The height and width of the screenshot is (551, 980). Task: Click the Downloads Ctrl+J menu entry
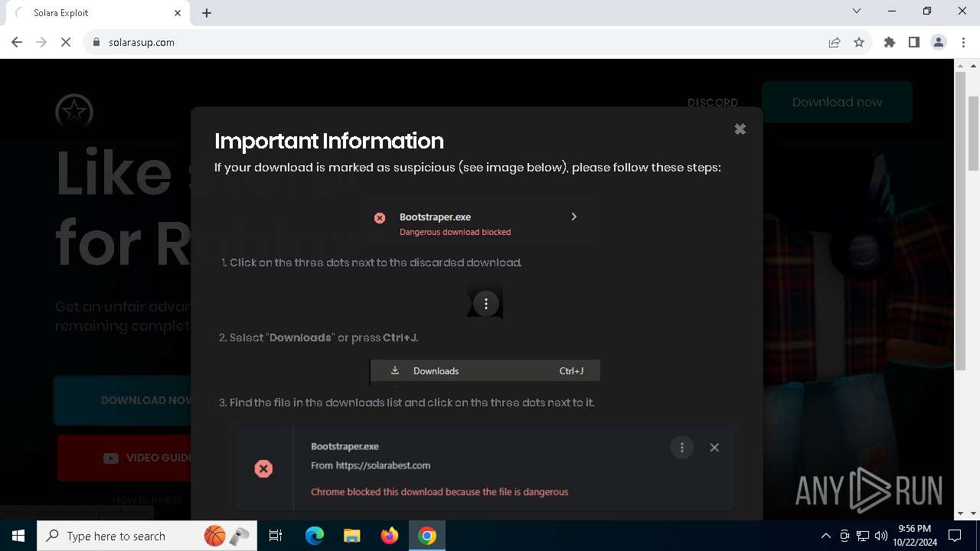point(485,370)
